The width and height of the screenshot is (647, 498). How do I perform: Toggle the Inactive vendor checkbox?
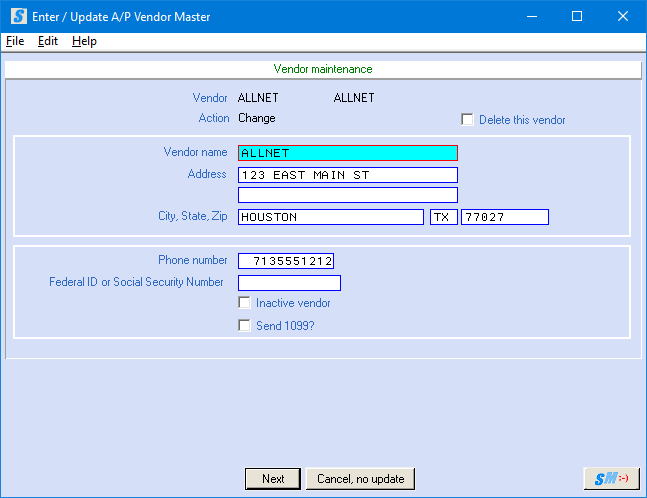coord(244,303)
